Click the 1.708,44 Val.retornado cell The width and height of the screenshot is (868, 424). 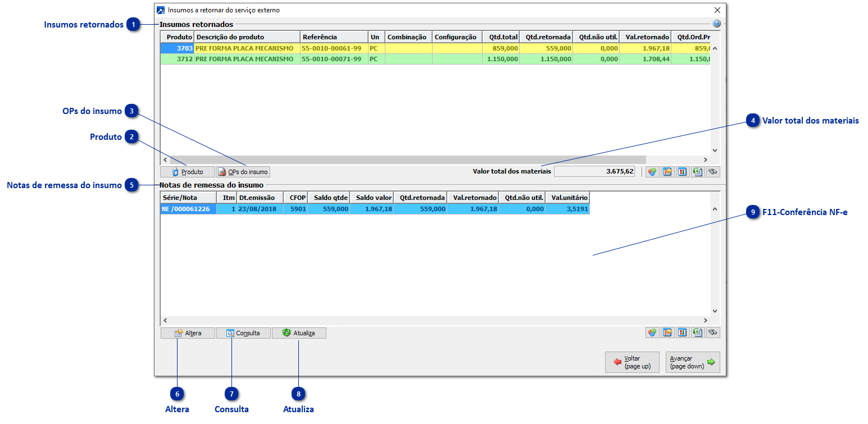pos(646,59)
